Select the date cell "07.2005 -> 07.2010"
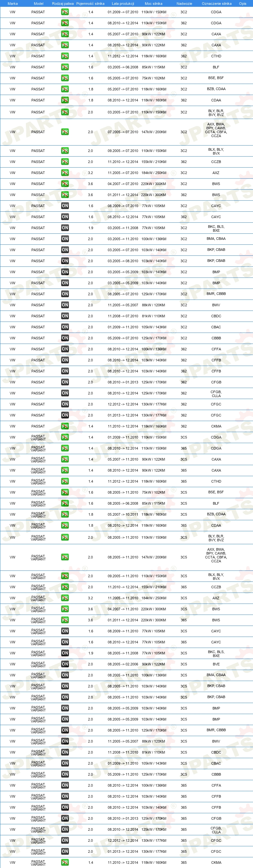Viewport: 253px width, 868px height. click(123, 132)
